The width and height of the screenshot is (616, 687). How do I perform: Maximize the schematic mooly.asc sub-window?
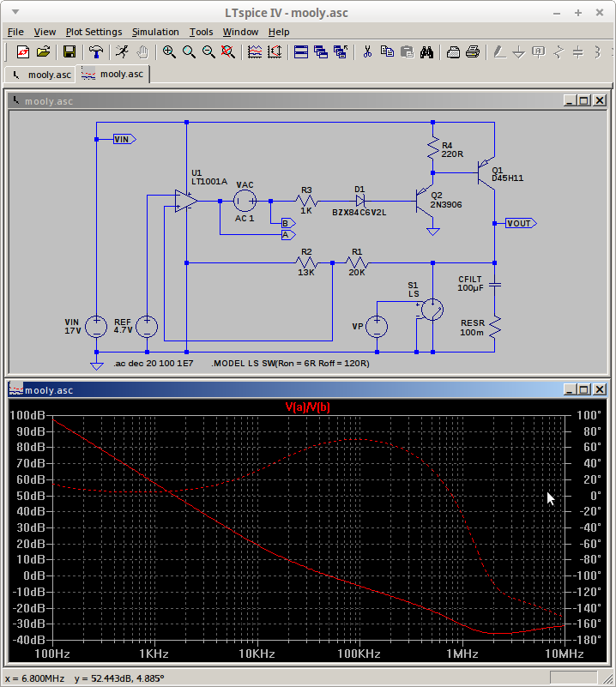point(584,100)
